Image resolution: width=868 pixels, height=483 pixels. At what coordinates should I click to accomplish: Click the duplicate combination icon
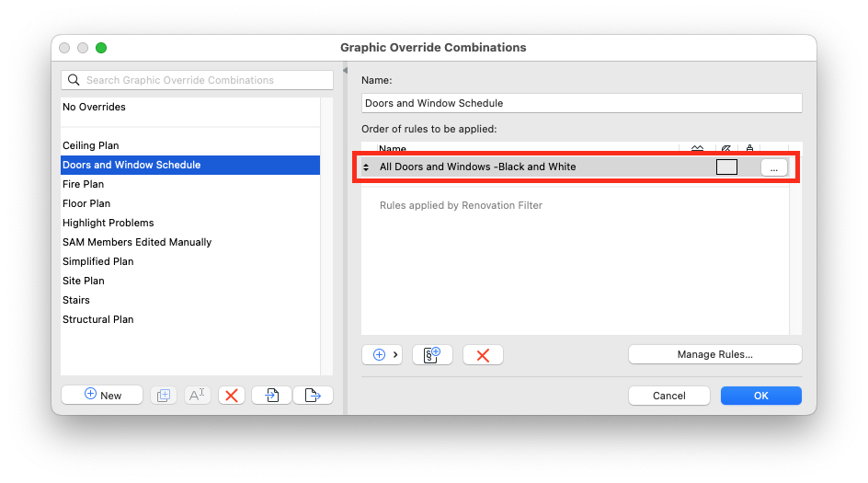(x=164, y=396)
